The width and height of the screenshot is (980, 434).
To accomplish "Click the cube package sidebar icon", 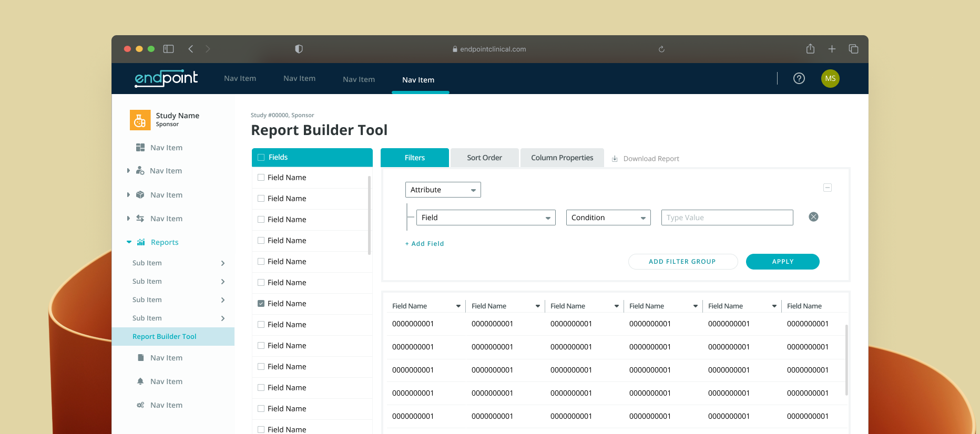I will (x=140, y=195).
